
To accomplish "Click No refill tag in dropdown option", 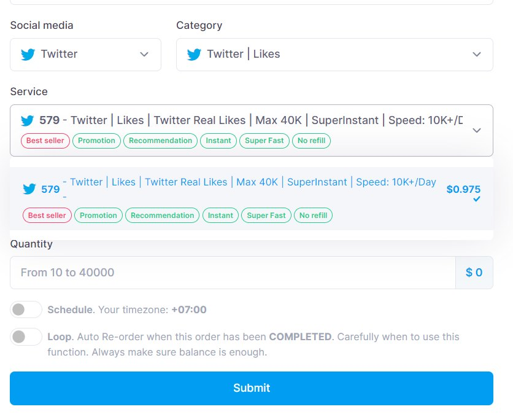I will (x=314, y=216).
